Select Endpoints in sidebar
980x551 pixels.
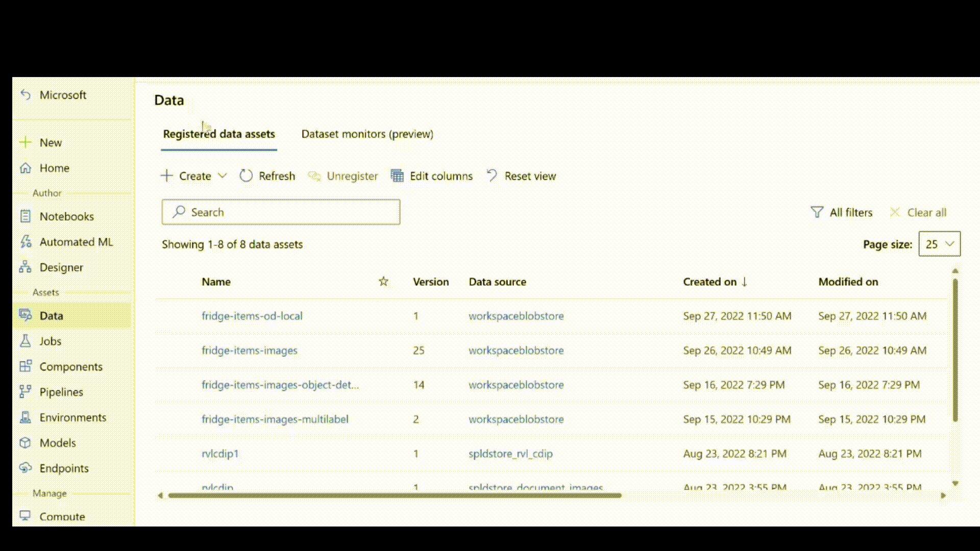click(64, 468)
